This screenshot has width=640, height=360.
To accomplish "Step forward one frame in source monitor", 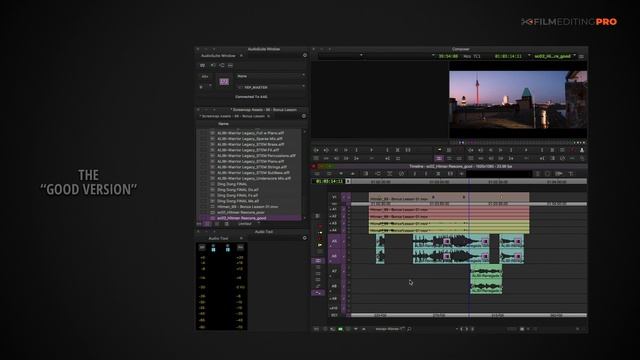I will coord(346,150).
